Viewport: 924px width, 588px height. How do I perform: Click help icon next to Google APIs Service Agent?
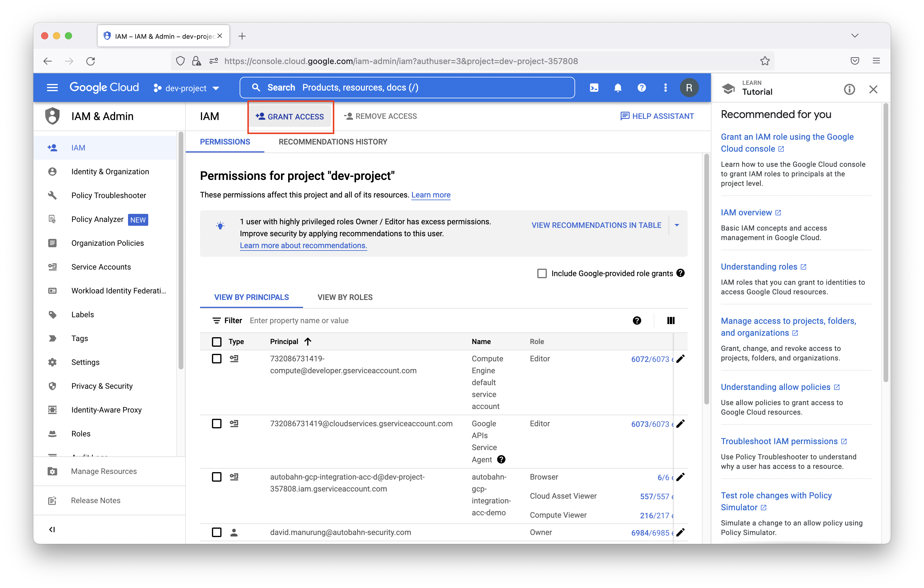point(501,459)
